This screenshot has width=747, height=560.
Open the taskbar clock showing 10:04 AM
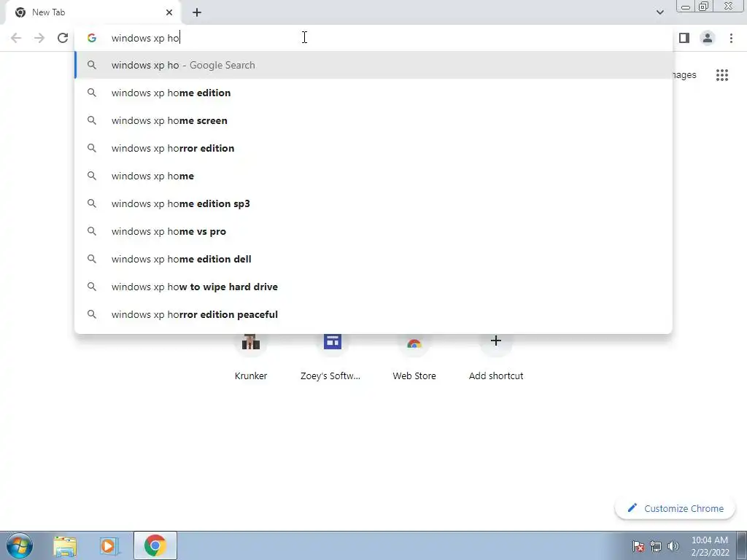pyautogui.click(x=710, y=546)
